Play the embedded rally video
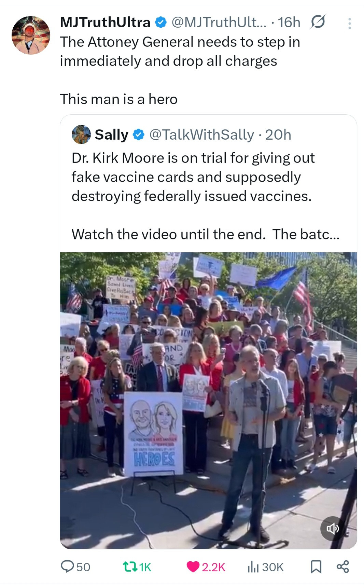This screenshot has height=588, width=364. coord(208,401)
